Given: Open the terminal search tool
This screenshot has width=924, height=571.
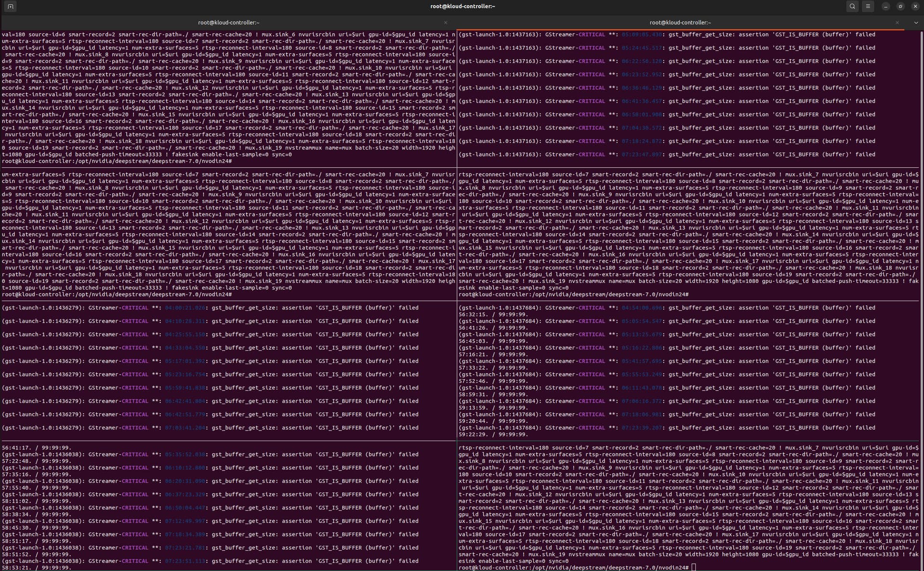Looking at the screenshot, I should click(851, 6).
